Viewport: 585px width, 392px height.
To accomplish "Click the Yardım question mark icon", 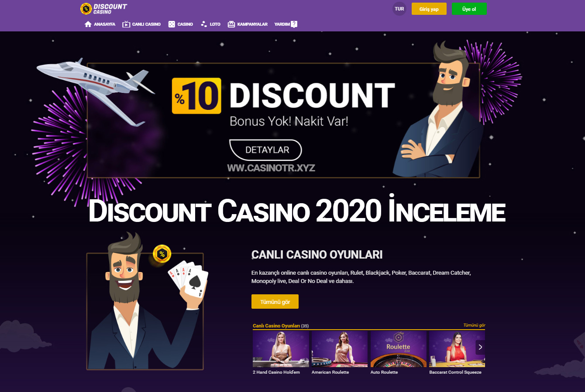I will [294, 24].
